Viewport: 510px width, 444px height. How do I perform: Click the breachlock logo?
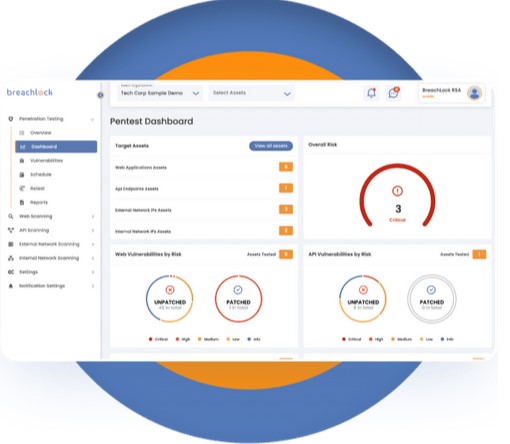tap(30, 92)
